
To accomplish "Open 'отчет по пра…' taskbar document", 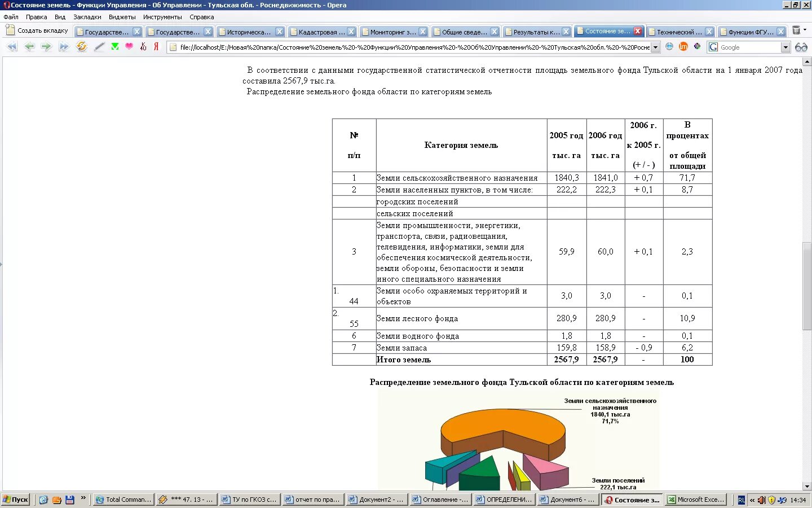I will point(312,500).
